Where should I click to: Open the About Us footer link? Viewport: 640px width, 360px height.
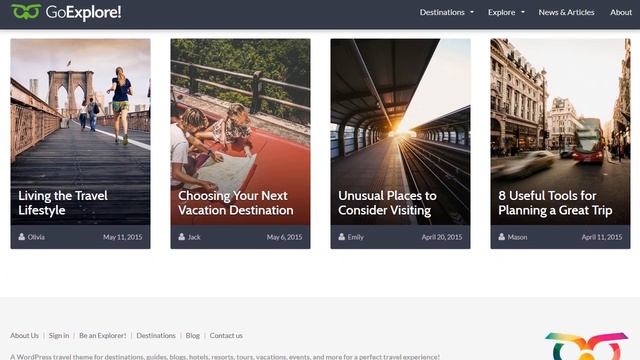24,336
